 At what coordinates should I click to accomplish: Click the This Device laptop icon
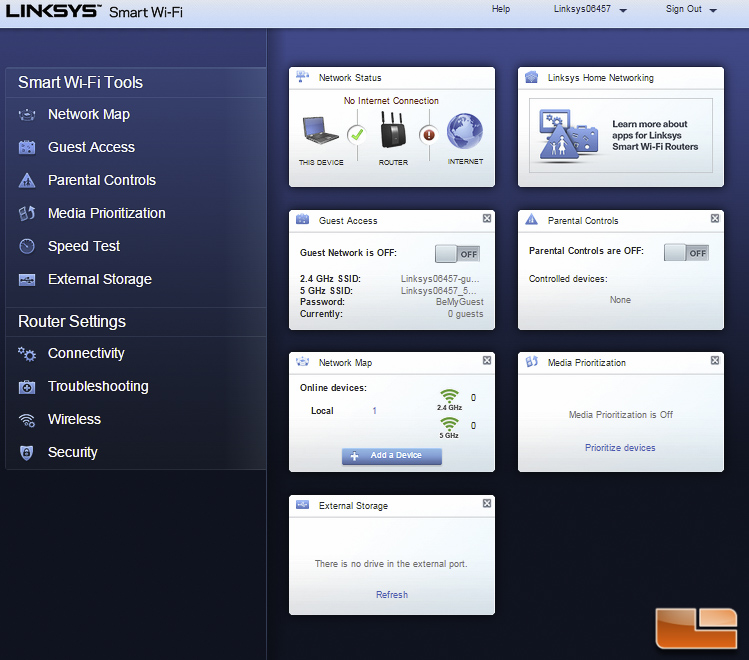pos(321,131)
